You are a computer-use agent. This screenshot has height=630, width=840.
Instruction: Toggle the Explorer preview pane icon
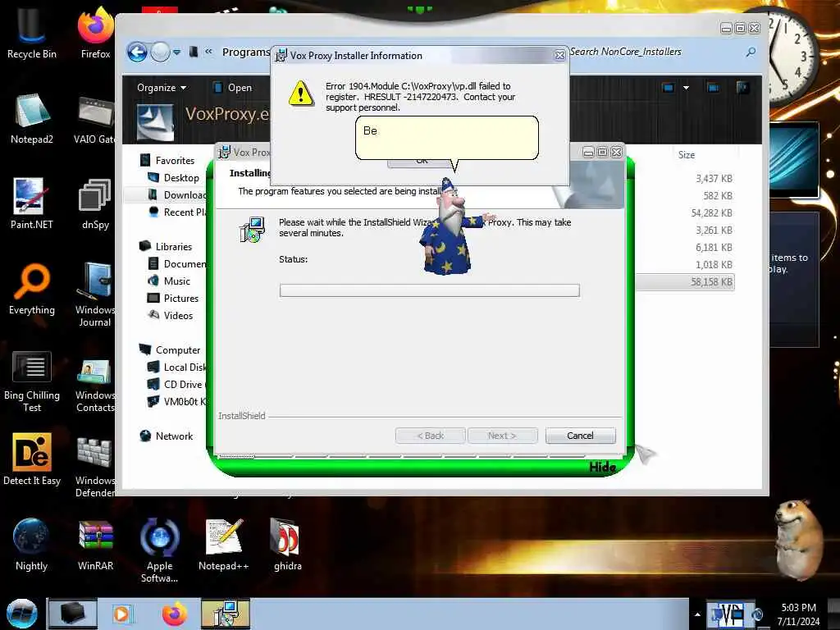click(x=713, y=87)
